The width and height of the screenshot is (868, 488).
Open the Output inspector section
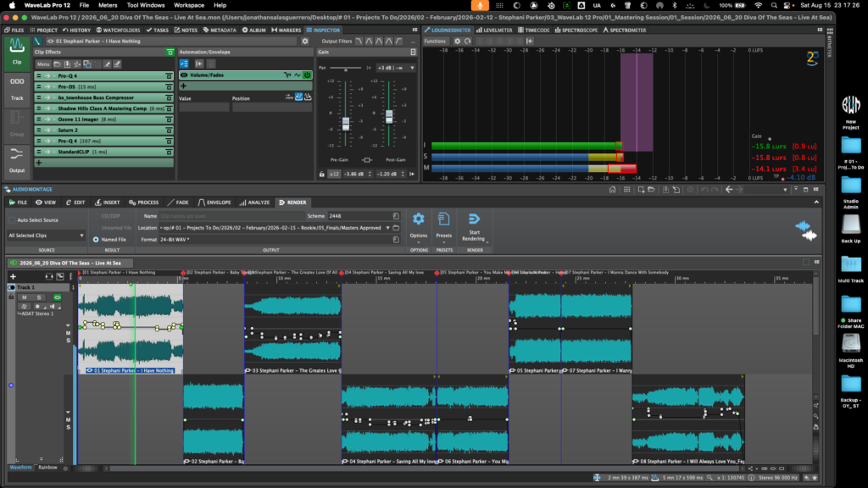pyautogui.click(x=17, y=160)
